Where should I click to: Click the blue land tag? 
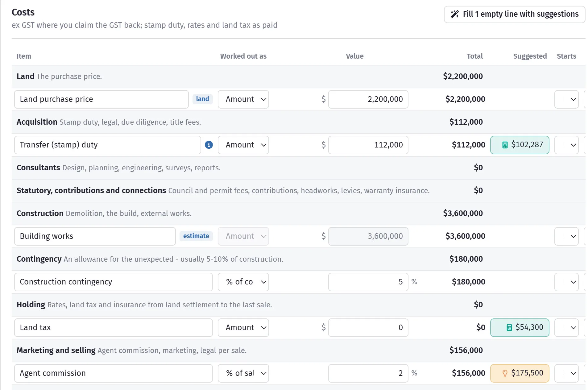(x=202, y=99)
